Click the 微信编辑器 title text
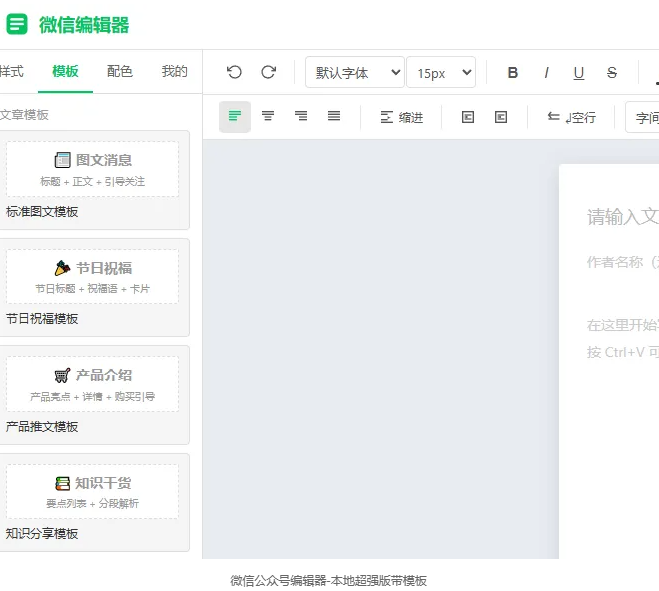This screenshot has width=659, height=591. [x=84, y=25]
